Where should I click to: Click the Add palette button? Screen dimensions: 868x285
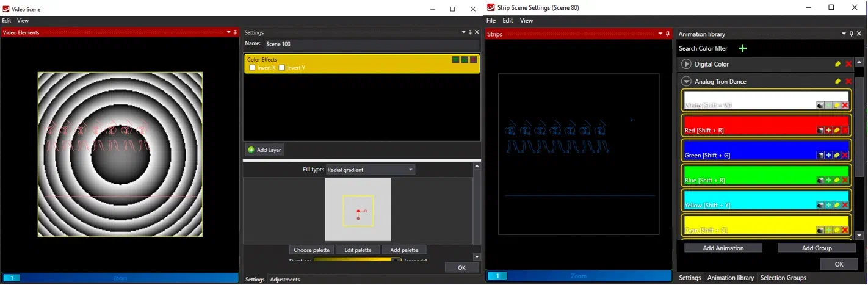pyautogui.click(x=404, y=250)
